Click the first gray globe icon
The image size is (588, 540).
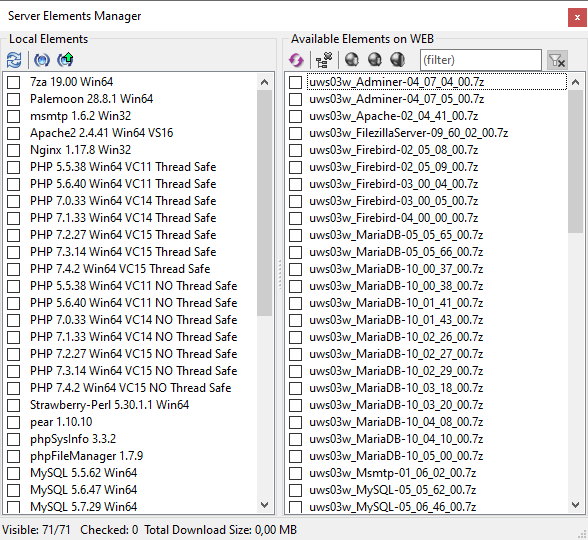[x=352, y=59]
